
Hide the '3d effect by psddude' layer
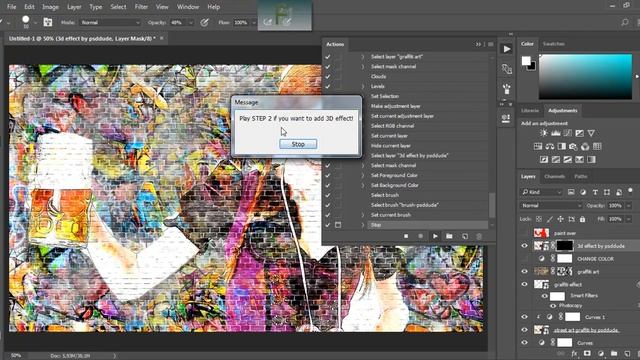coord(524,246)
